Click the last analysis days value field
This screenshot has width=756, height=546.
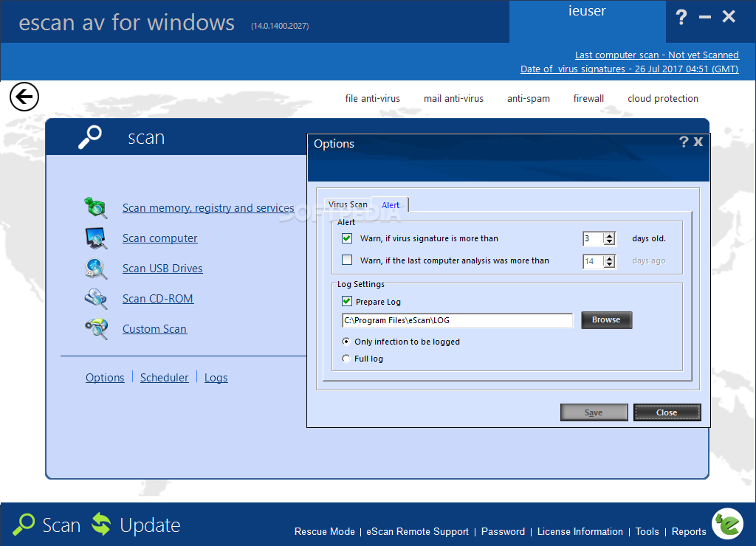[593, 261]
